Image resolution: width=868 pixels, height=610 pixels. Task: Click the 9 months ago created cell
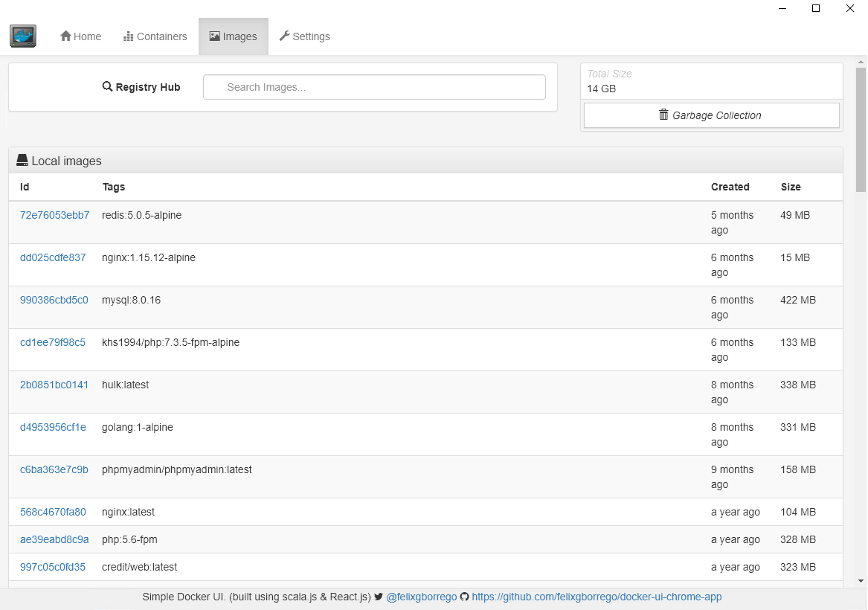[732, 477]
